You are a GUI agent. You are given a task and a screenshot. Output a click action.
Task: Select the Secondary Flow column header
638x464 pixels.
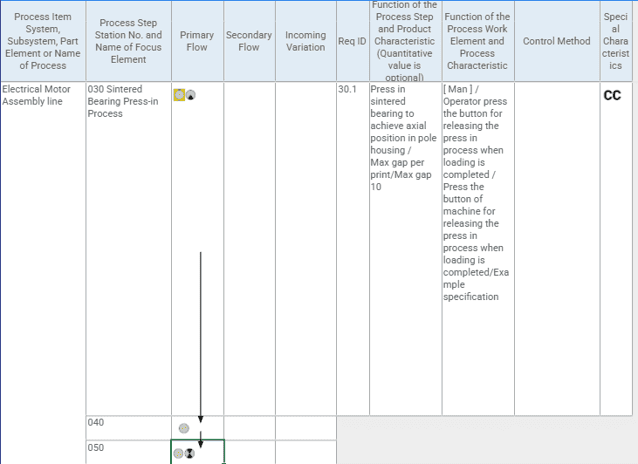pyautogui.click(x=249, y=41)
